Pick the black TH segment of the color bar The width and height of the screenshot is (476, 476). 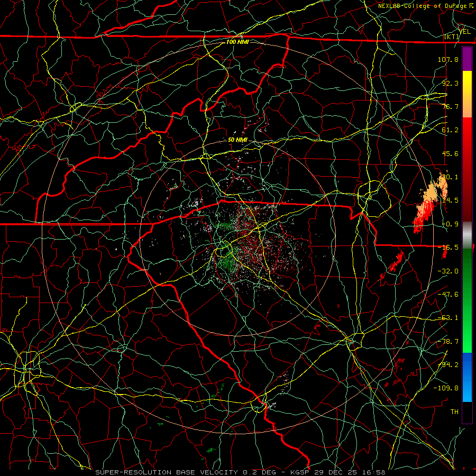467,412
